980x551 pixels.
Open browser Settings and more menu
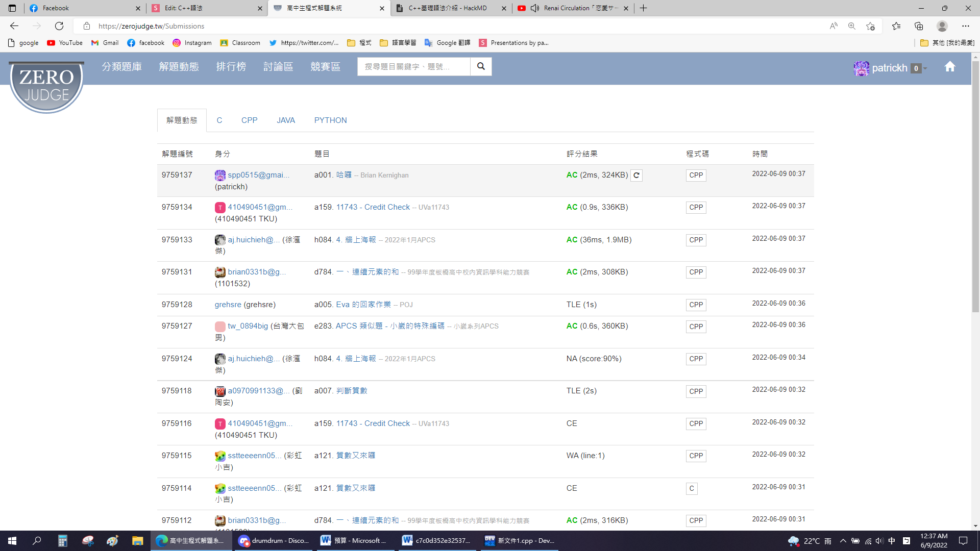965,26
